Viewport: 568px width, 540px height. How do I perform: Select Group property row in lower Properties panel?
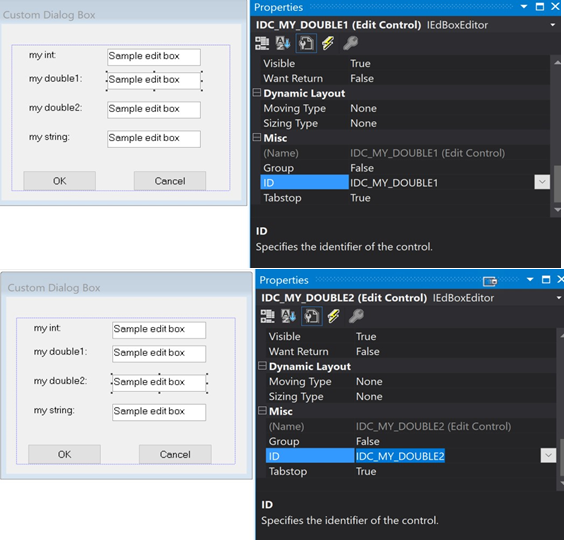(x=411, y=441)
